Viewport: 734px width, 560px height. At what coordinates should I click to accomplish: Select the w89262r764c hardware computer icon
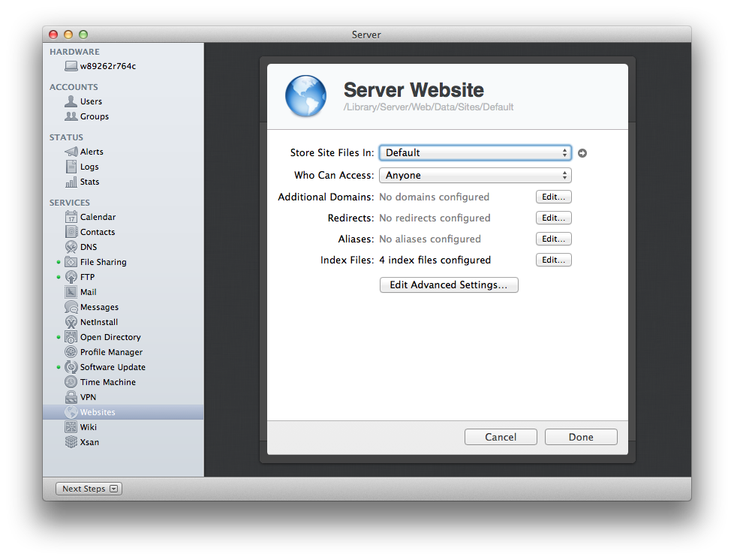[x=71, y=66]
